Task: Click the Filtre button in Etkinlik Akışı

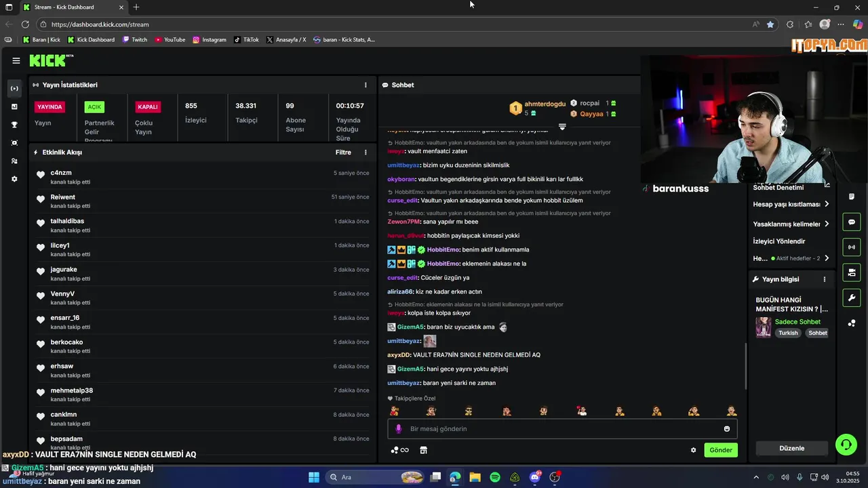Action: (343, 152)
